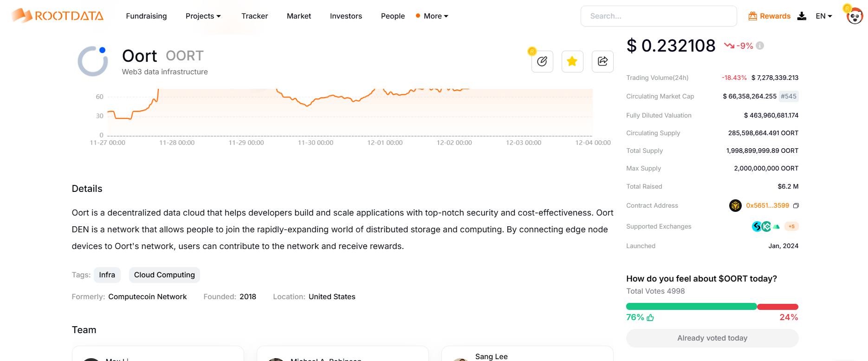The image size is (868, 361).
Task: Click the Jan, 2024 launched date
Action: pyautogui.click(x=784, y=246)
